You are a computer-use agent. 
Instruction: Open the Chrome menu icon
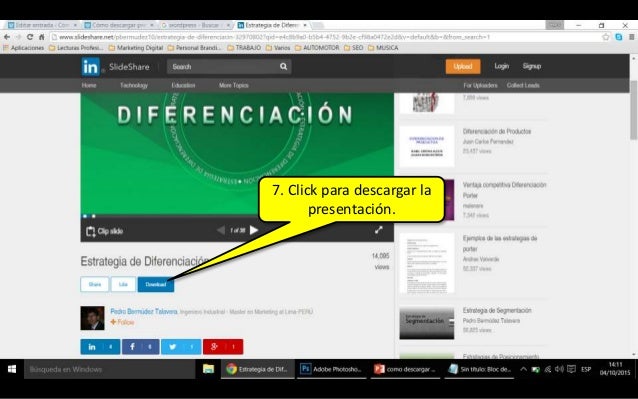(x=631, y=37)
